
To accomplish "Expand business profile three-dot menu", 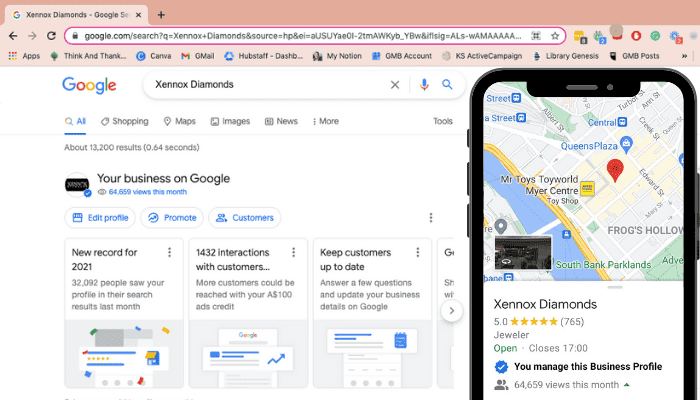I will pyautogui.click(x=431, y=218).
